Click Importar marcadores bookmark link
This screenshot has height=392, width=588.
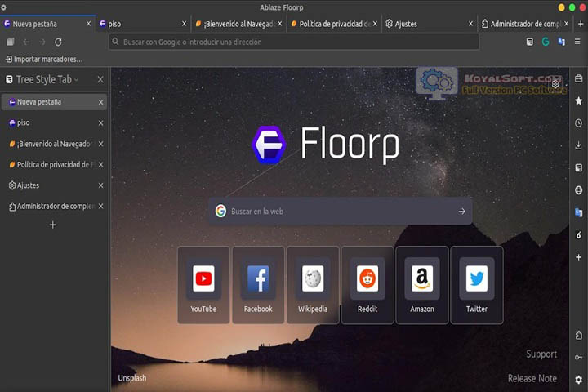(x=44, y=60)
